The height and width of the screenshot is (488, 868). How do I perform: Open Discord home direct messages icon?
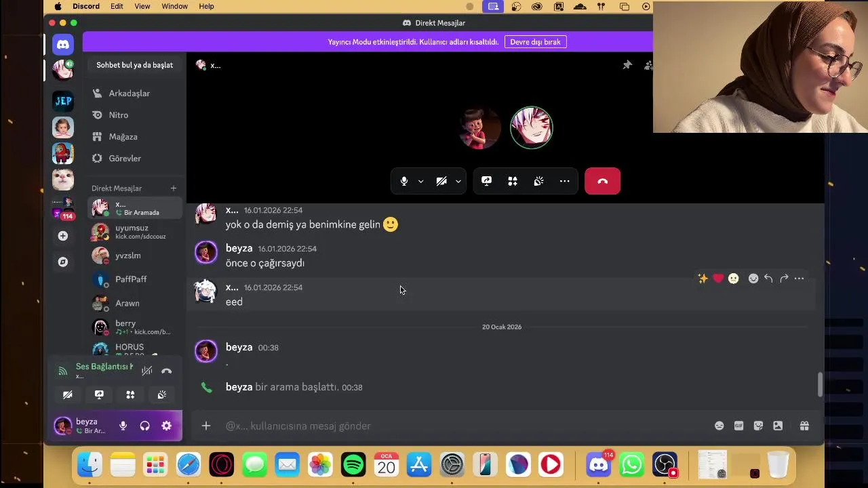click(63, 45)
